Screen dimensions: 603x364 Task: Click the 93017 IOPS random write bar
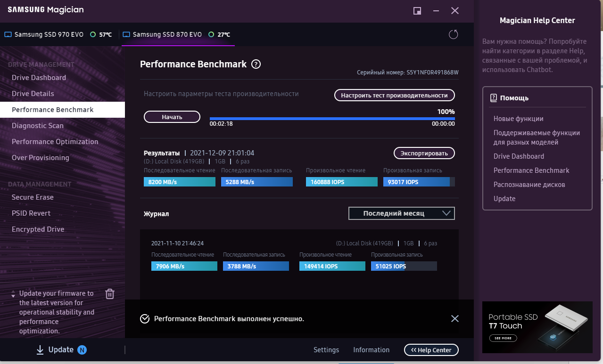(x=419, y=182)
